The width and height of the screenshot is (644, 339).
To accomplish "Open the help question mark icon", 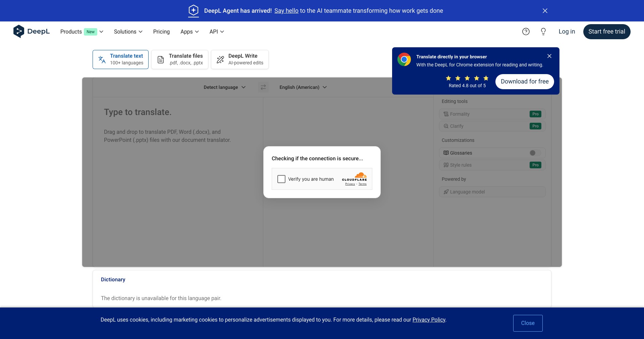I will (x=526, y=32).
